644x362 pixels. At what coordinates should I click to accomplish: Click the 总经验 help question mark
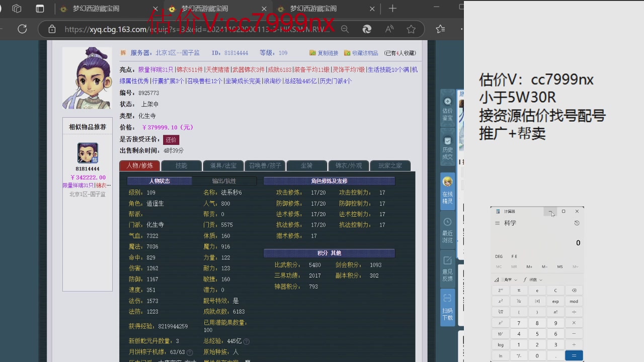pyautogui.click(x=247, y=341)
